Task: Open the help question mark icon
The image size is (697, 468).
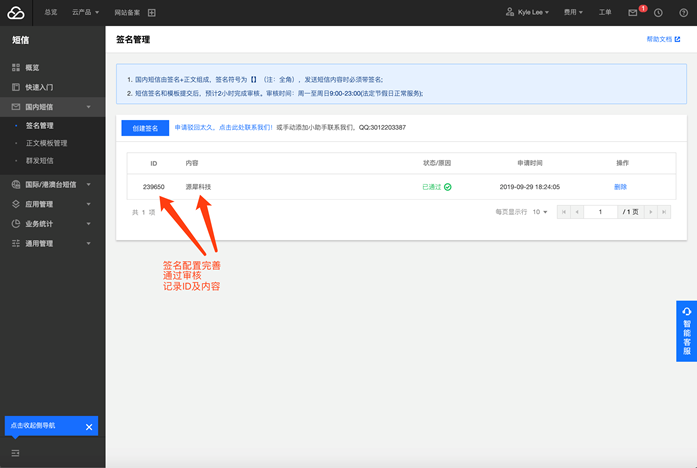Action: click(x=684, y=12)
